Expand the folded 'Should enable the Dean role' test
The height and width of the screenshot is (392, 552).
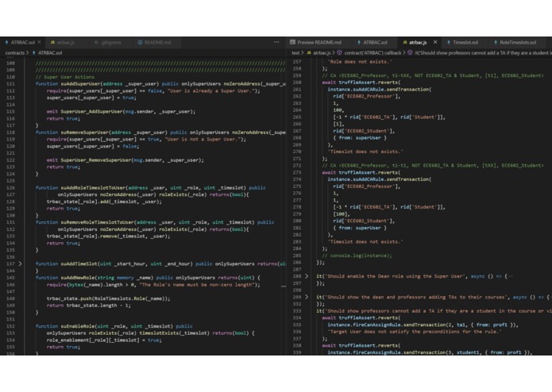coord(307,276)
